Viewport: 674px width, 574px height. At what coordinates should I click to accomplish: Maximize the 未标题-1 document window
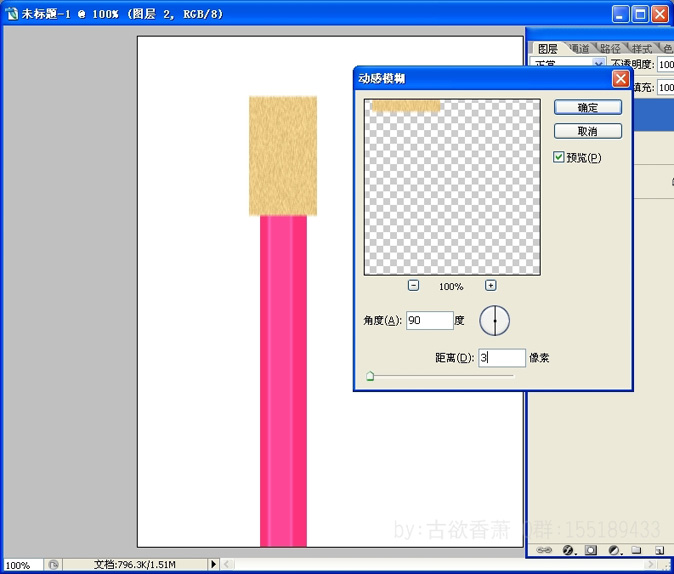click(640, 14)
